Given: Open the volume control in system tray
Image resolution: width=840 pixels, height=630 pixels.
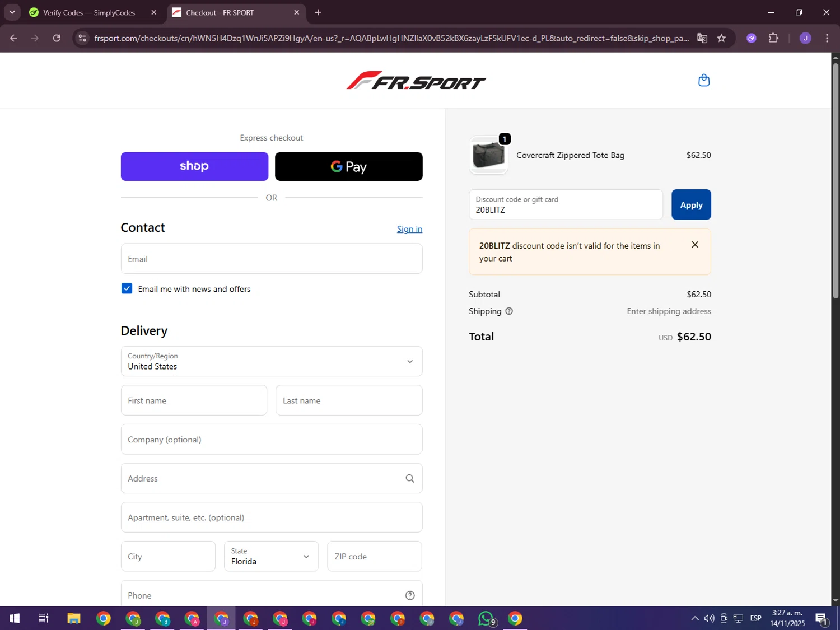Looking at the screenshot, I should pos(709,618).
